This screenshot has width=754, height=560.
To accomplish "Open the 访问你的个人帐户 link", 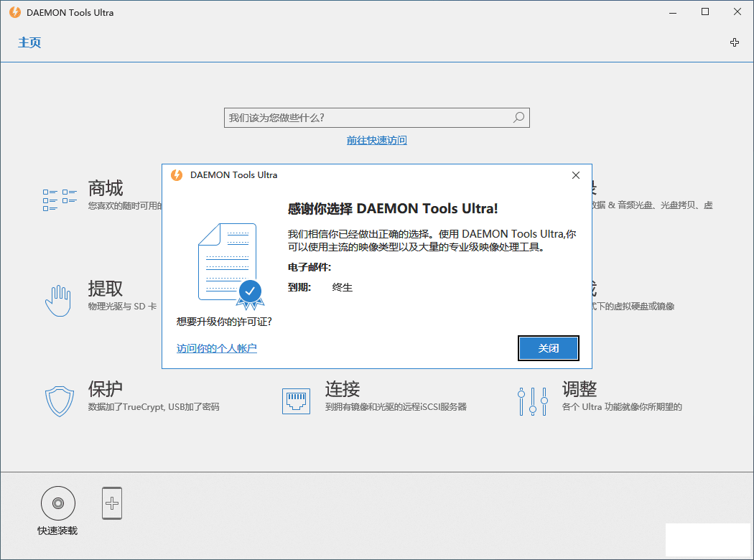I will (216, 348).
